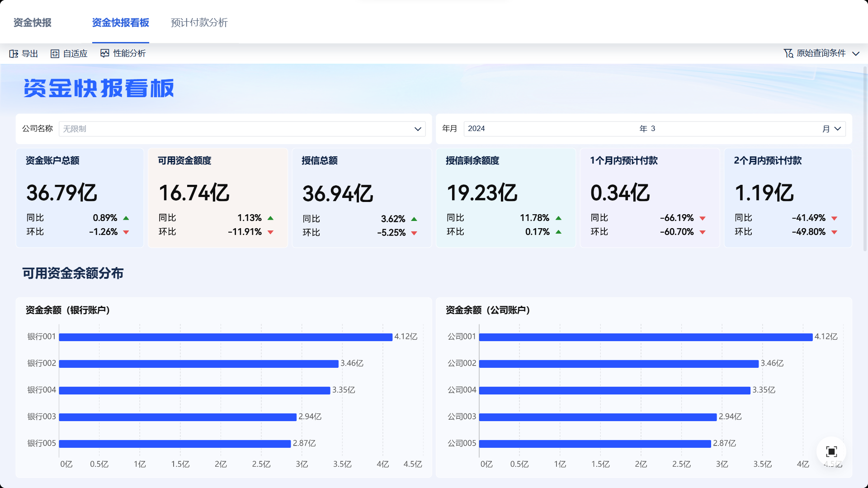Screen dimensions: 868x488
Task: Open the 年月 date dropdown arrow
Action: point(838,129)
